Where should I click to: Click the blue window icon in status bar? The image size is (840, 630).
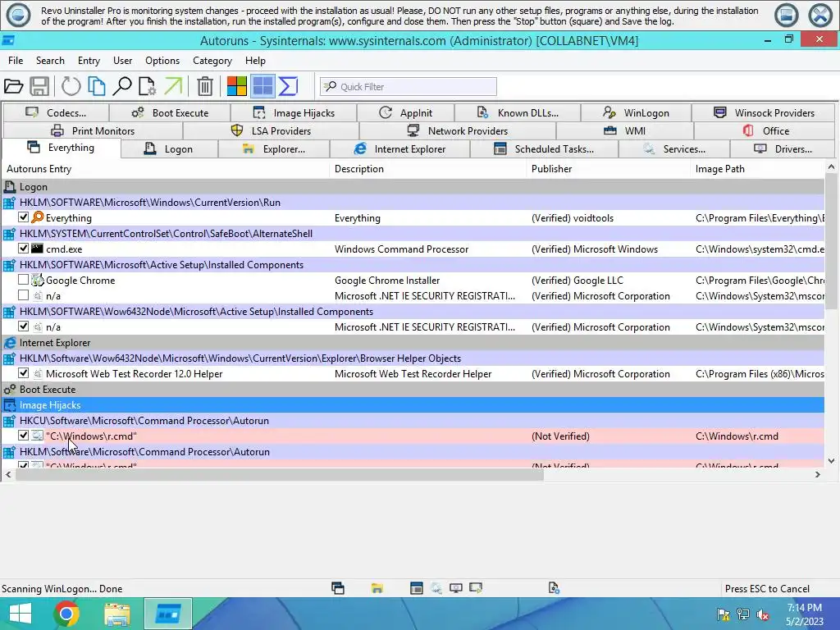(416, 588)
